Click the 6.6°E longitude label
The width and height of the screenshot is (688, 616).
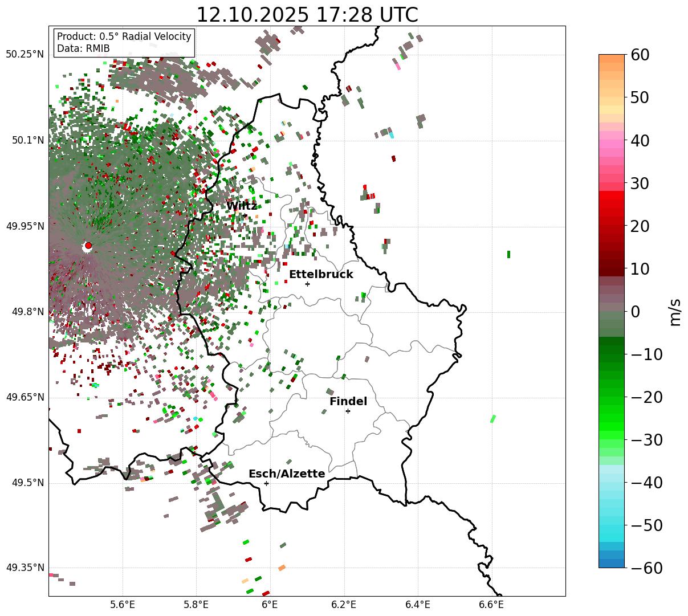491,604
